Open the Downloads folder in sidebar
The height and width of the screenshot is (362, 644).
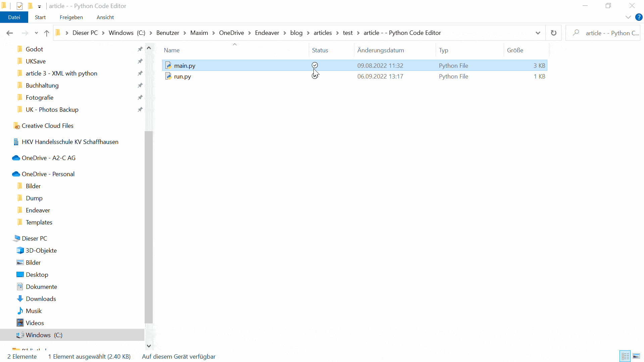pyautogui.click(x=41, y=299)
